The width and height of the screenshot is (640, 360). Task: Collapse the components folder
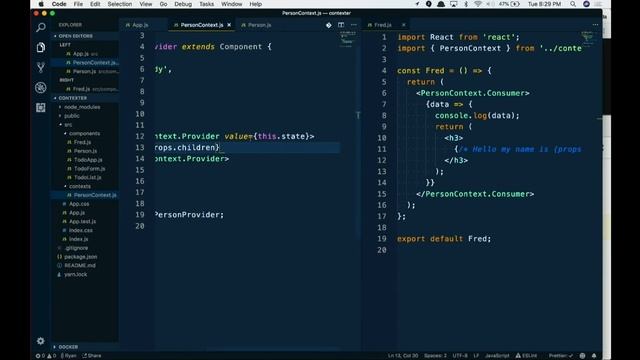tap(84, 133)
